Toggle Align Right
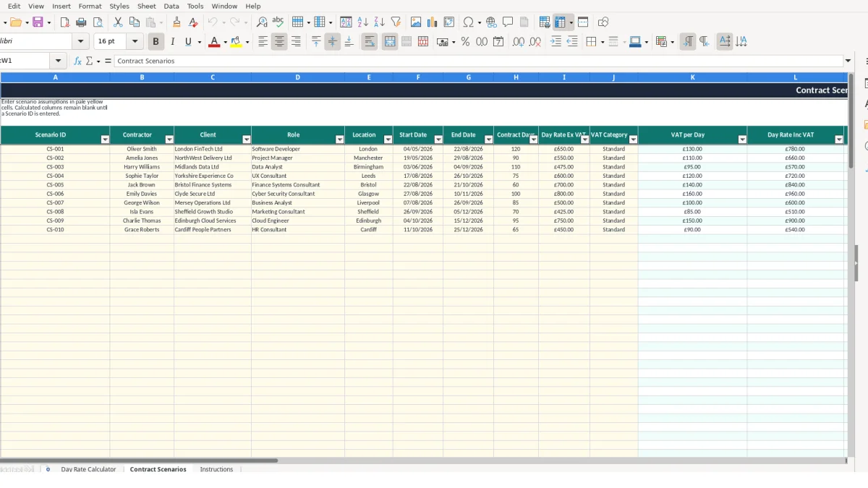Image resolution: width=868 pixels, height=488 pixels. (296, 42)
